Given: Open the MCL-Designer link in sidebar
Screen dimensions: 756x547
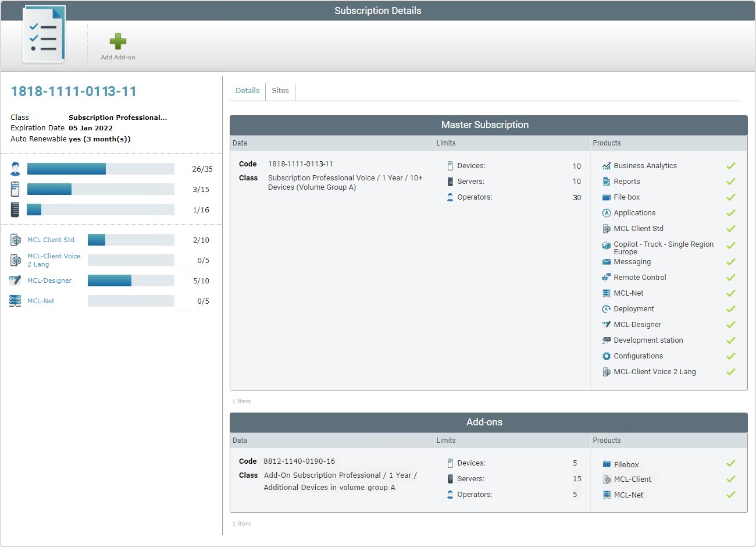Looking at the screenshot, I should tap(49, 280).
